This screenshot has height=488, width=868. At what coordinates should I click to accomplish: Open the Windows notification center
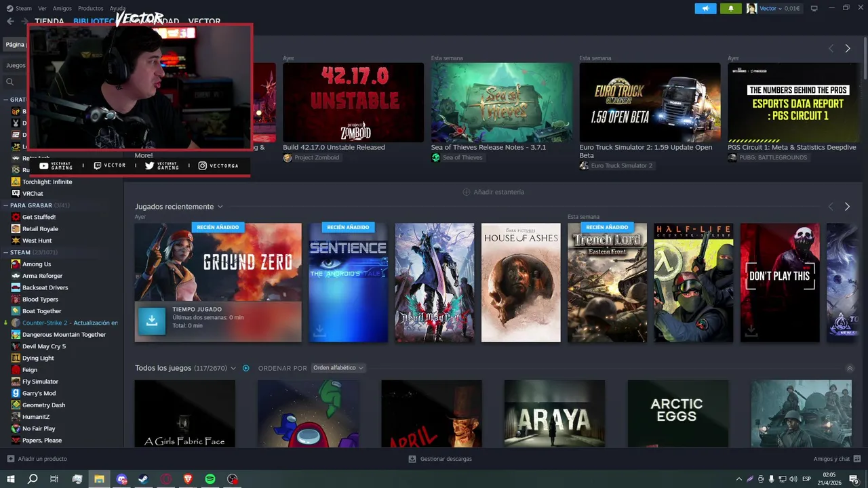pyautogui.click(x=854, y=479)
